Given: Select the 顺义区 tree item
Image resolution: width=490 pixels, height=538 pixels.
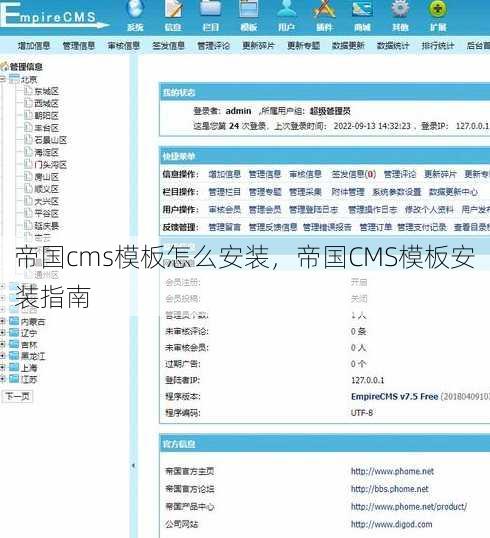Looking at the screenshot, I should click(47, 189).
